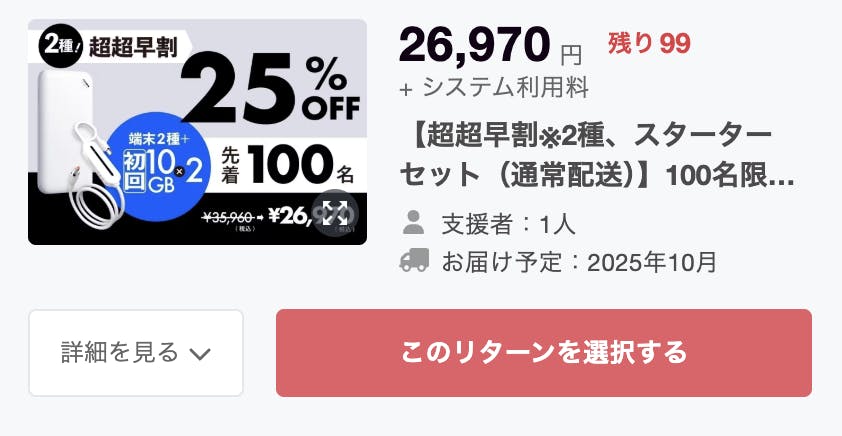This screenshot has width=842, height=436.
Task: Click the delivery truck icon
Action: [413, 262]
